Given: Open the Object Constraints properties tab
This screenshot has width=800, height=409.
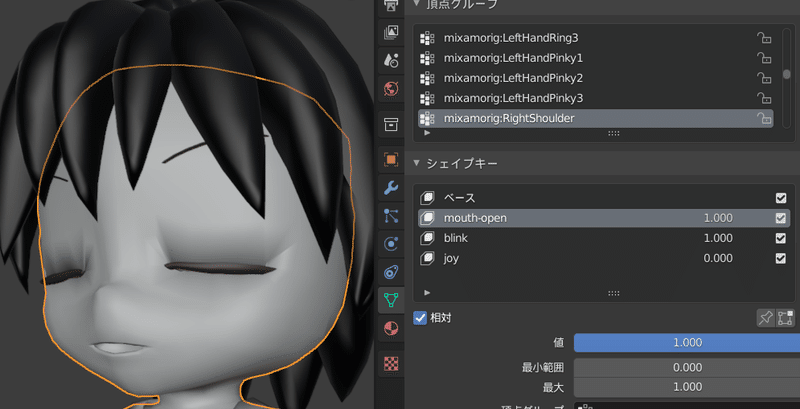Looking at the screenshot, I should [x=391, y=272].
